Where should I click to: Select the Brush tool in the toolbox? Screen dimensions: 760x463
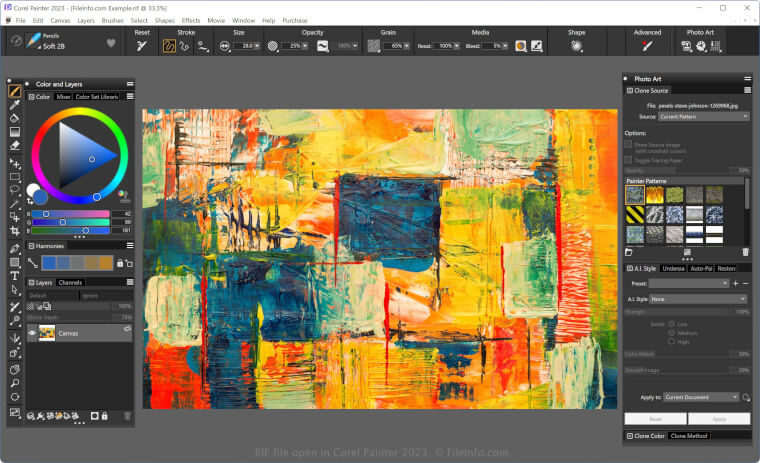[x=15, y=91]
